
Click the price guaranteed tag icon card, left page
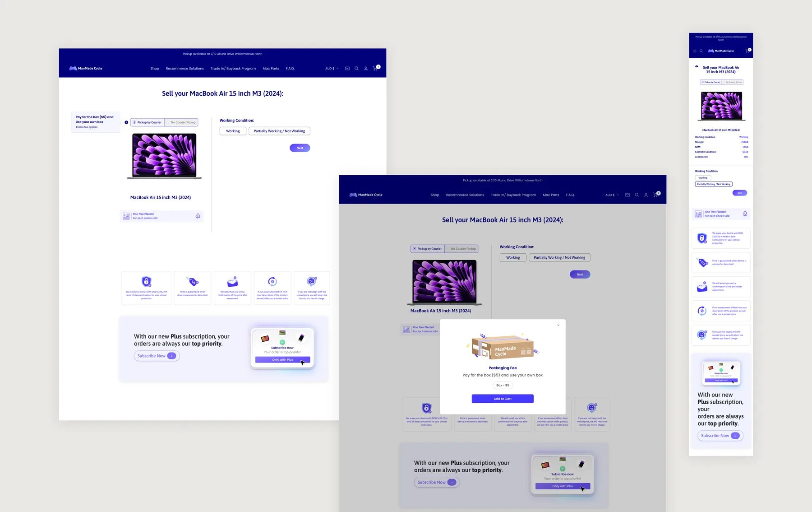pos(193,288)
